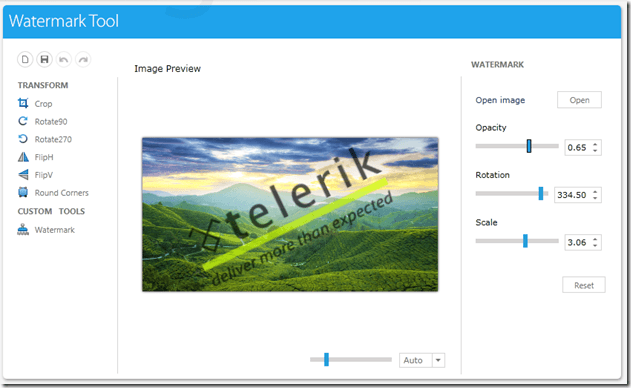Focus the Opacity value field 0.65
Image resolution: width=631 pixels, height=388 pixels.
click(577, 147)
